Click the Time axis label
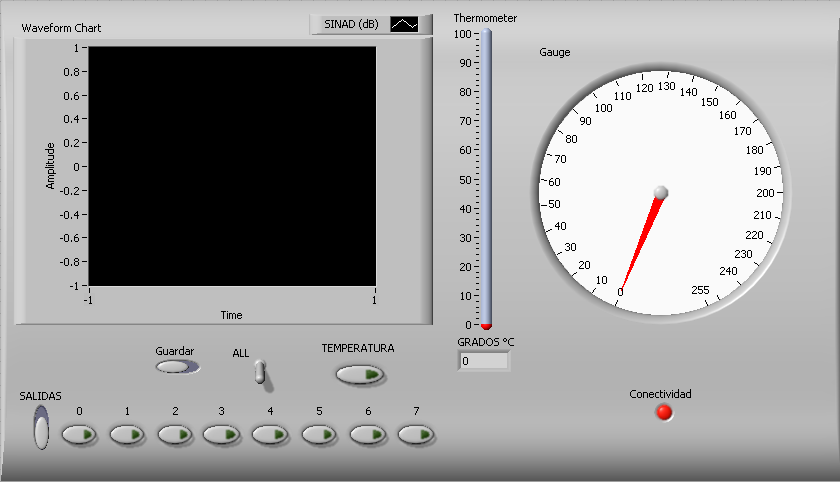 [231, 315]
